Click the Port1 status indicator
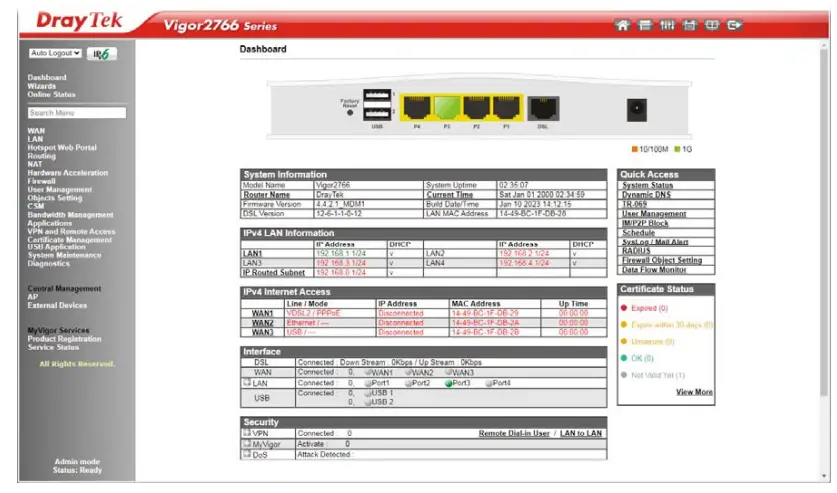Viewport: 837px width, 493px height. click(x=368, y=383)
